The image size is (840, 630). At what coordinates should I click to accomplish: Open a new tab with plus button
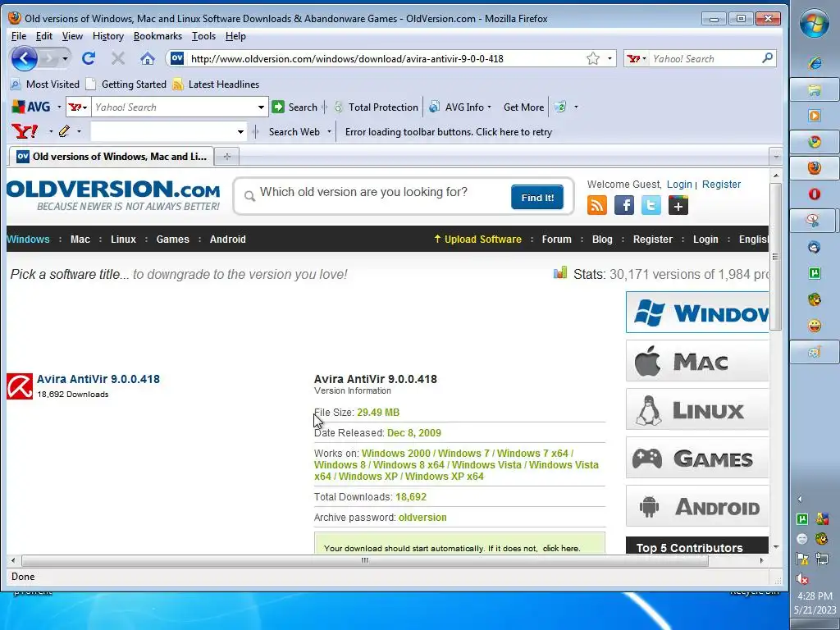(x=226, y=157)
